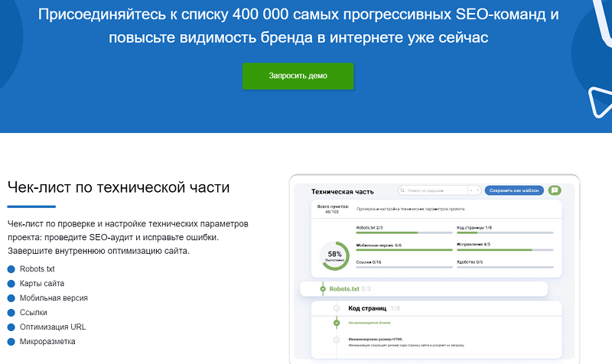612x364 pixels.
Task: Toggle the check circle beside 'Код страниц'
Action: coord(337,308)
